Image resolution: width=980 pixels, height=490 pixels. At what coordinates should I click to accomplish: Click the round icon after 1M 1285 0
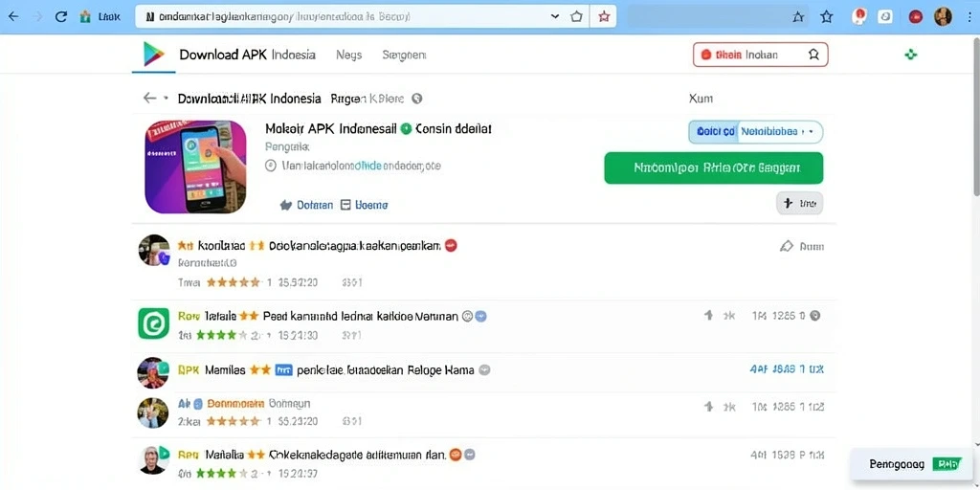click(x=815, y=316)
